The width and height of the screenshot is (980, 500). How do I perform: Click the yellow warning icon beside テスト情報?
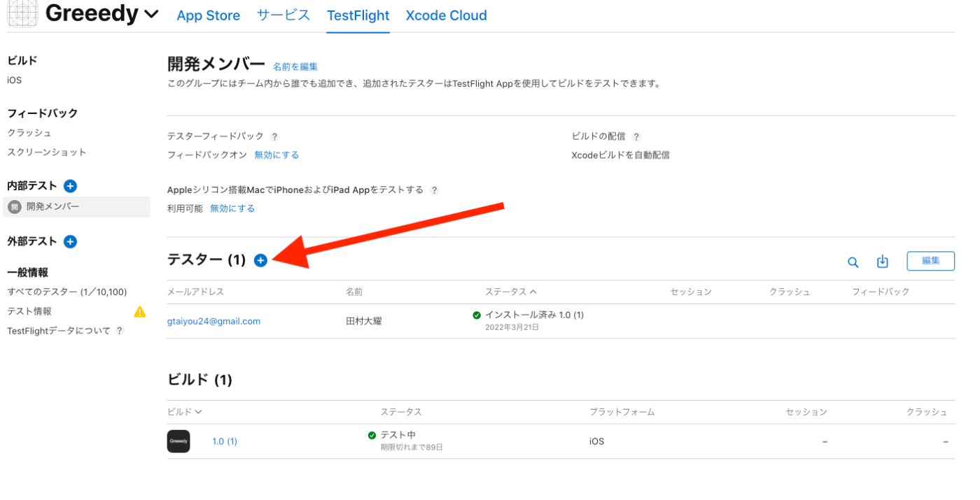140,312
